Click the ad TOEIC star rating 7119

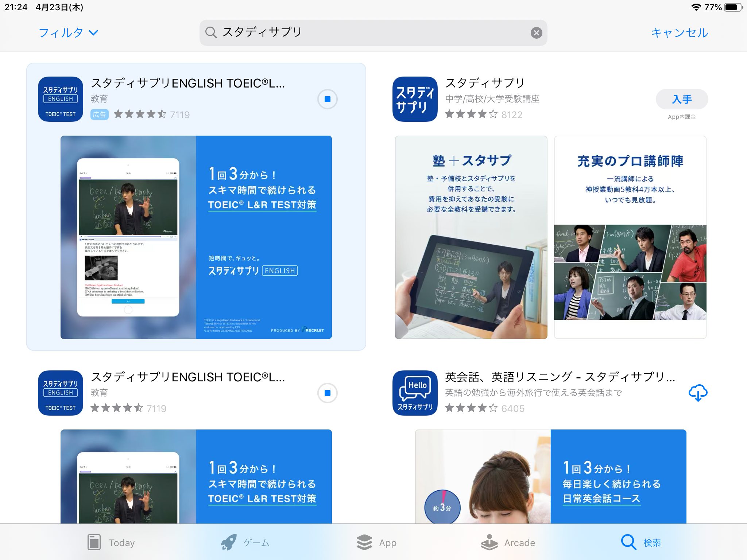tap(152, 114)
